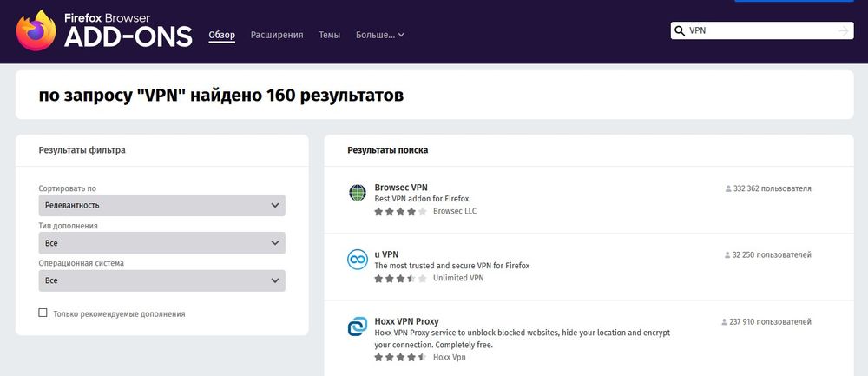Click the search submit arrow
Viewport: 868px width, 376px height.
click(843, 31)
